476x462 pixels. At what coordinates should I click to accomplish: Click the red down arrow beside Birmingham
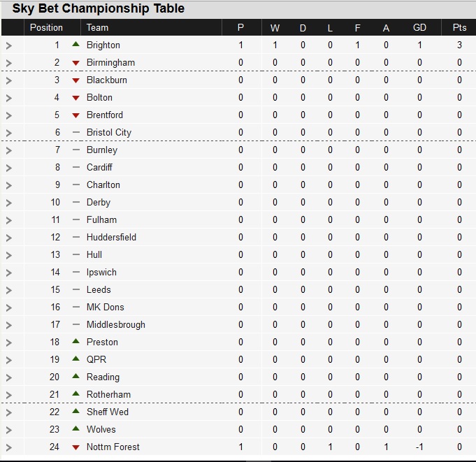click(x=76, y=63)
